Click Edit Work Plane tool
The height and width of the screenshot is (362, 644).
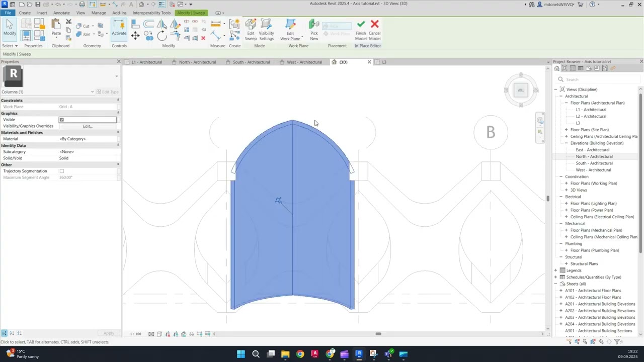[290, 30]
